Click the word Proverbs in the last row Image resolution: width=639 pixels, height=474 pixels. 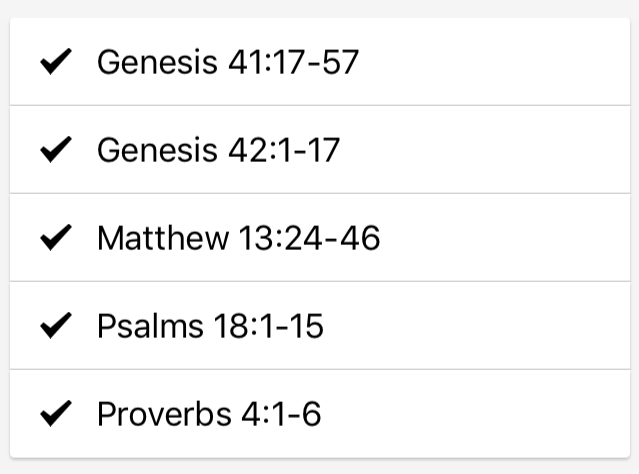point(164,414)
